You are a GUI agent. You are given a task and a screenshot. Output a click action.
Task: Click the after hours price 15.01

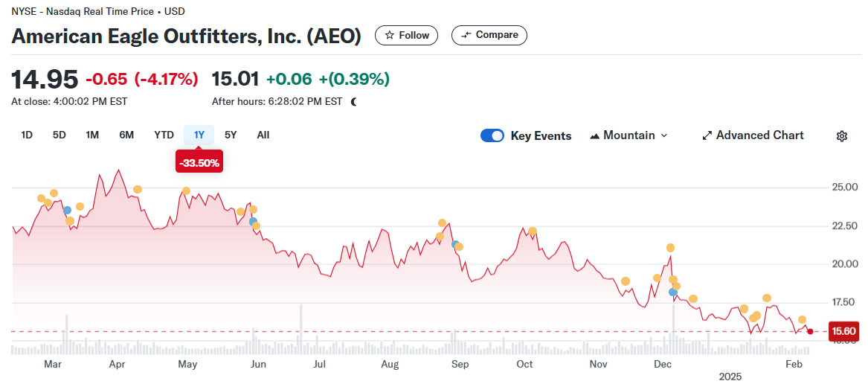coord(235,79)
